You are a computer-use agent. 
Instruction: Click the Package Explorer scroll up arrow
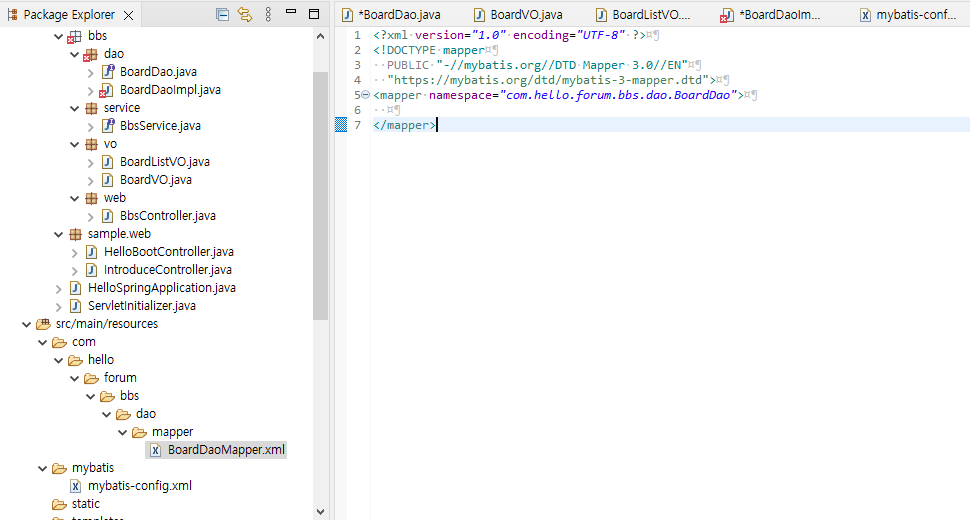click(320, 36)
